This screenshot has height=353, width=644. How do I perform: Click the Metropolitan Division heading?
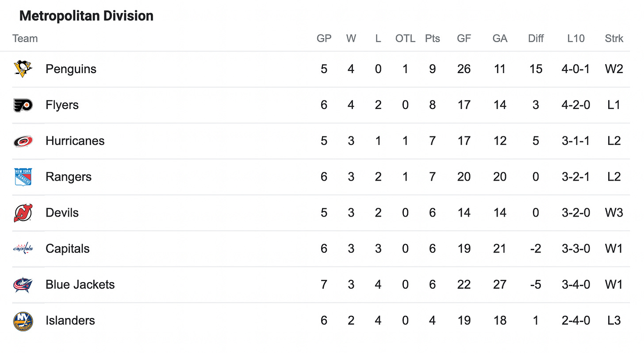[x=87, y=16]
